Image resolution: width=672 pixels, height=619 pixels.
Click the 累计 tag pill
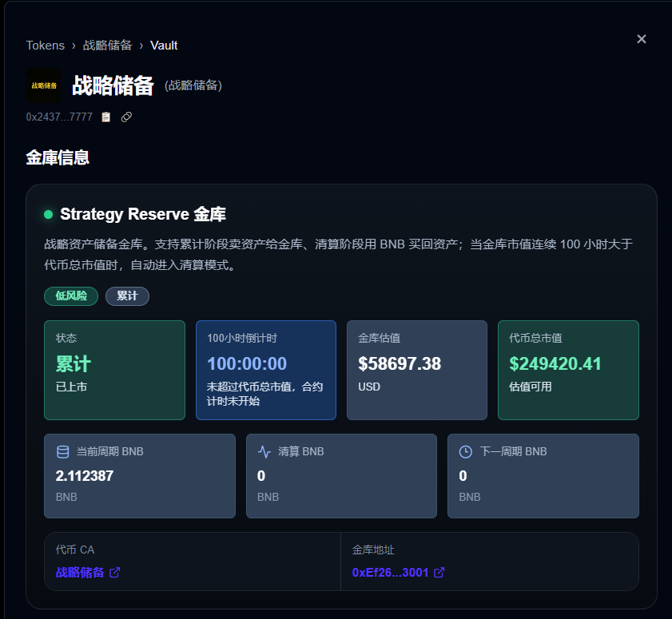pos(127,296)
